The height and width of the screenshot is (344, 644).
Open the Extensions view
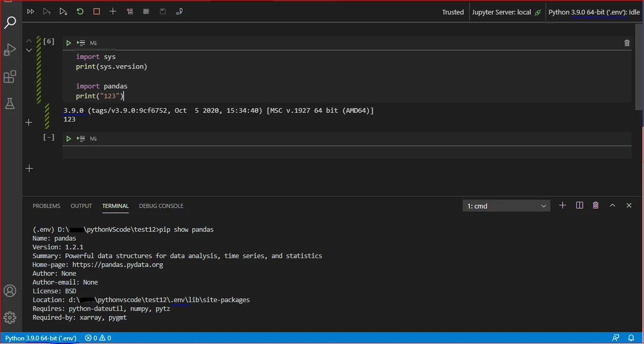click(x=10, y=77)
